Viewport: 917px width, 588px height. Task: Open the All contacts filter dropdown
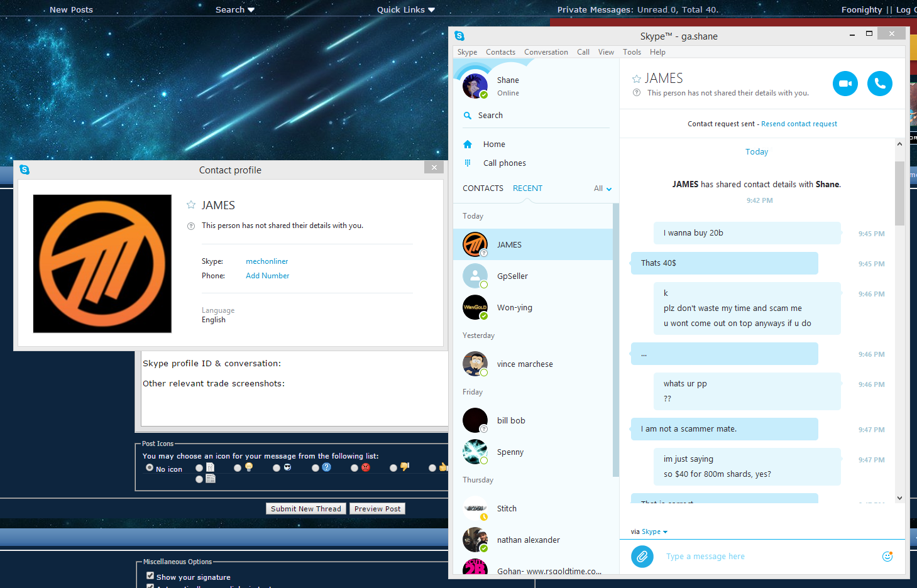click(603, 188)
